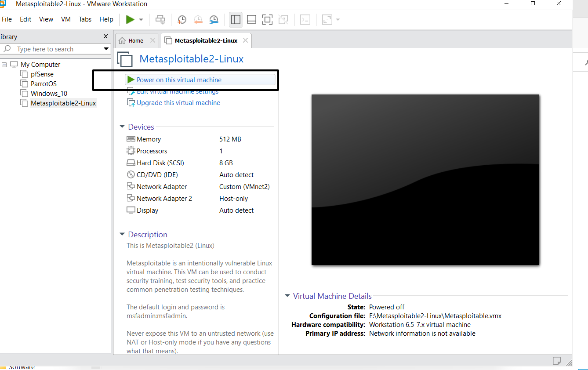Open the power options dropdown arrow

pos(141,20)
